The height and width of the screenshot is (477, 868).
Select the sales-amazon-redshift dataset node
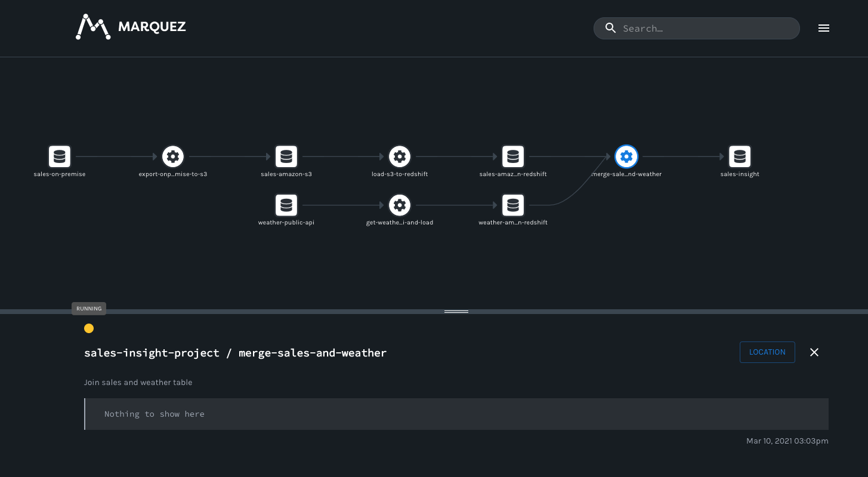[512, 156]
